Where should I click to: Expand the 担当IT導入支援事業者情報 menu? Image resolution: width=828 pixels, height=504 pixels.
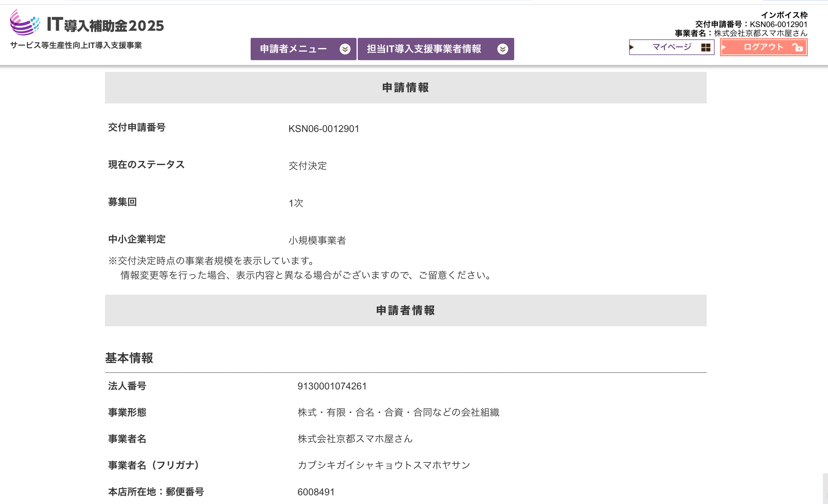pos(424,49)
